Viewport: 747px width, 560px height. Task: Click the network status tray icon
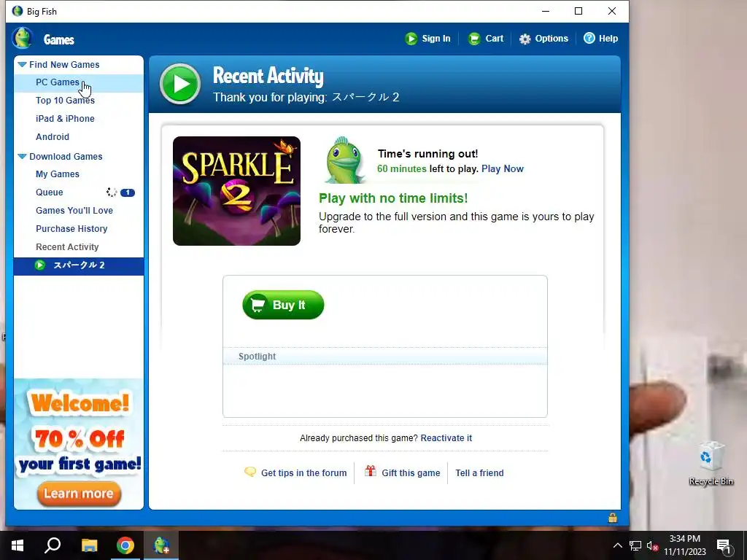[635, 545]
